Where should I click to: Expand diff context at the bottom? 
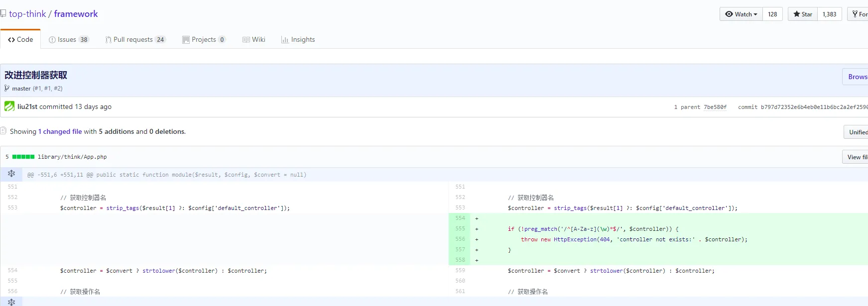pos(11,302)
